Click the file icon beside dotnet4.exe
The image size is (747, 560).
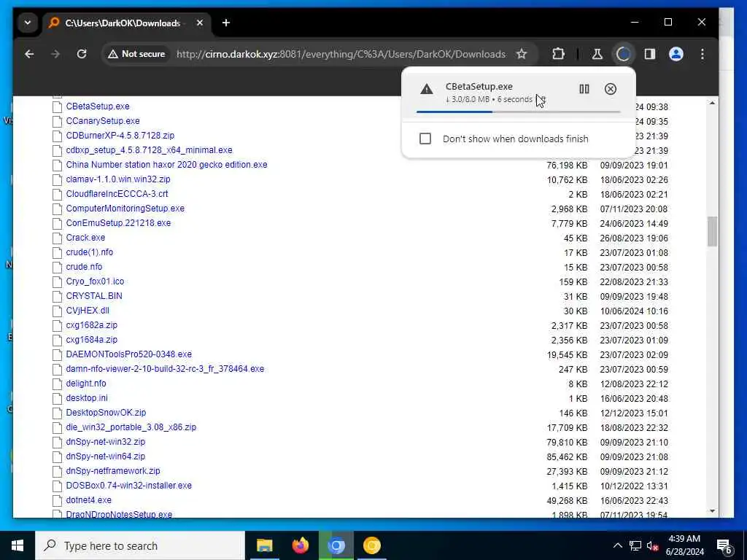(x=57, y=500)
